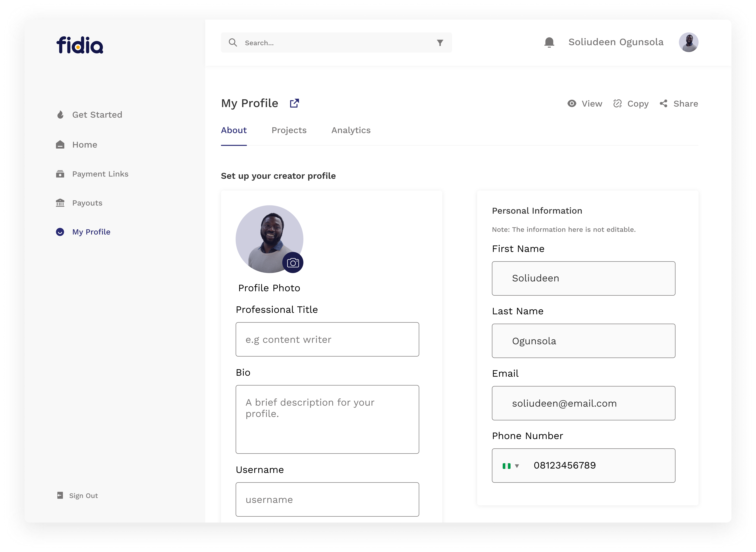Click the Get Started flame icon
Viewport: 756px width, 552px height.
click(x=60, y=115)
